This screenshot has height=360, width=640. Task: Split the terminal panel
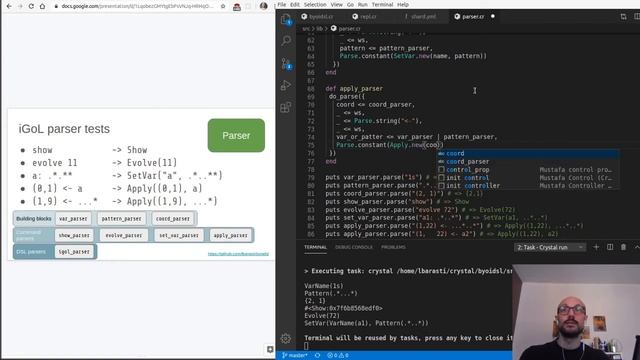[x=610, y=247]
